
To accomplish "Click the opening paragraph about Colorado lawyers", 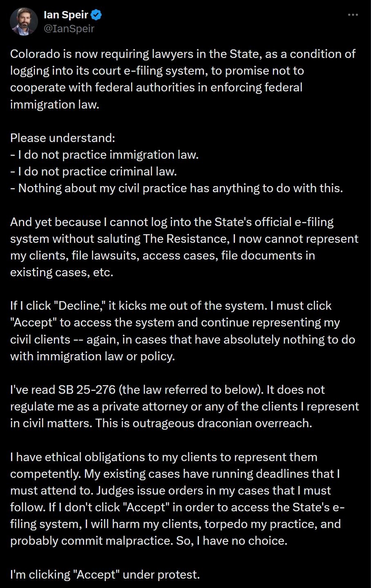I will click(182, 79).
